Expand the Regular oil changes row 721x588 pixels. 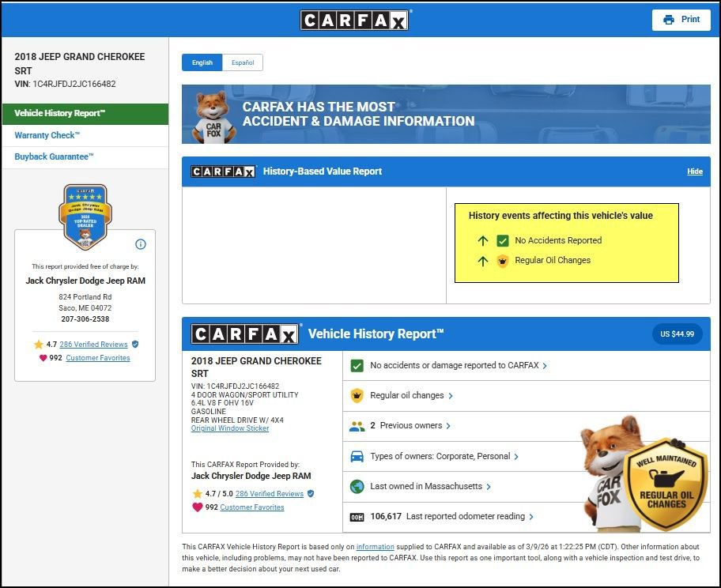[x=411, y=396]
